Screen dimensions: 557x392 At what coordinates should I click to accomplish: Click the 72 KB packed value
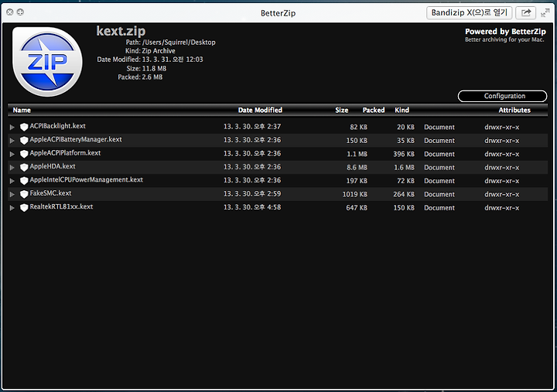(x=405, y=181)
